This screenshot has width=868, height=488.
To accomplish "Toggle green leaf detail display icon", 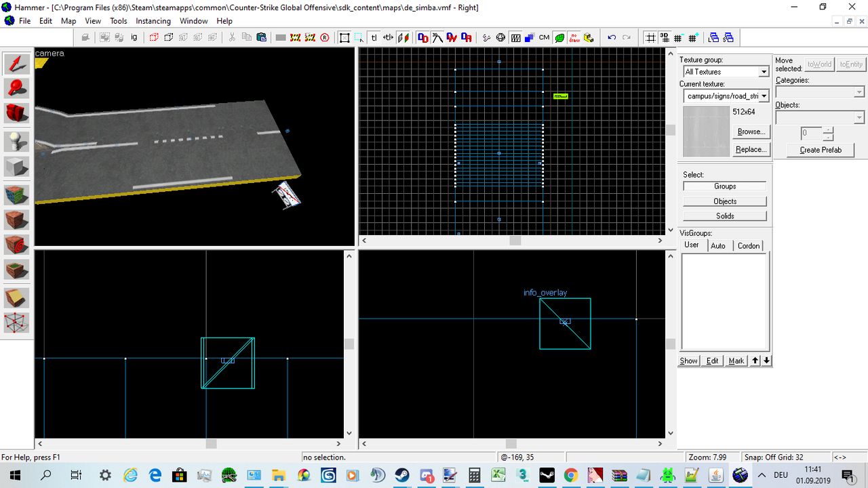I will [559, 38].
